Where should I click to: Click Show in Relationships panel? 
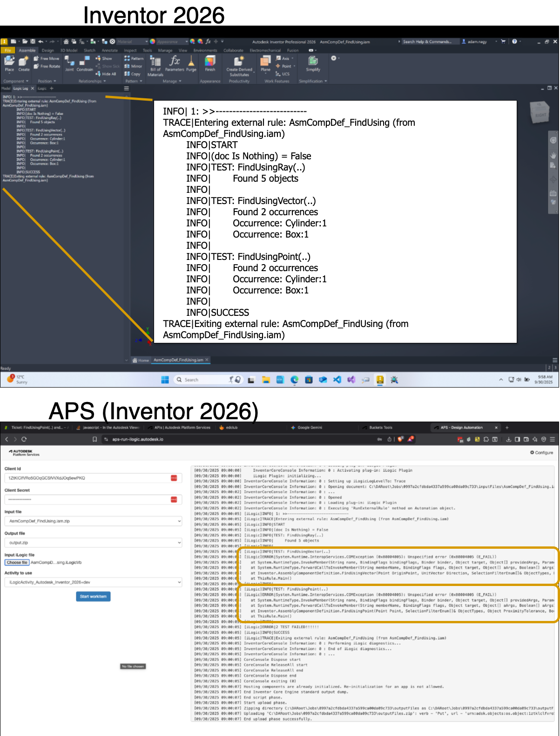point(104,59)
